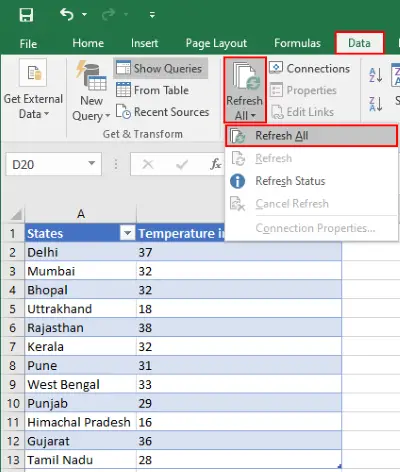Switch to the Home tab

click(88, 43)
